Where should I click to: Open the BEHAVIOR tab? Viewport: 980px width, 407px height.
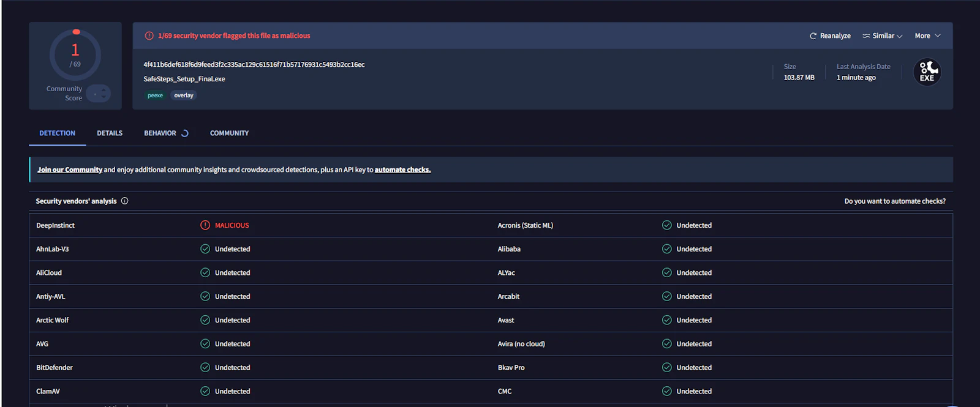pyautogui.click(x=160, y=133)
